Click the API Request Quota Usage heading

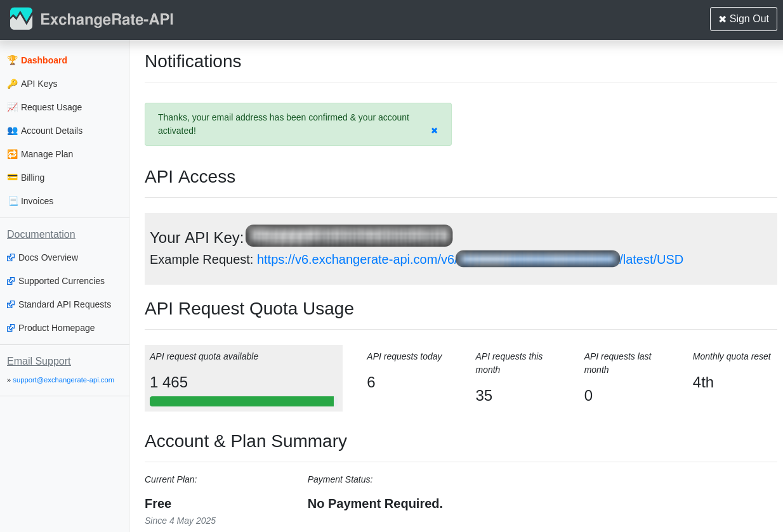[249, 309]
